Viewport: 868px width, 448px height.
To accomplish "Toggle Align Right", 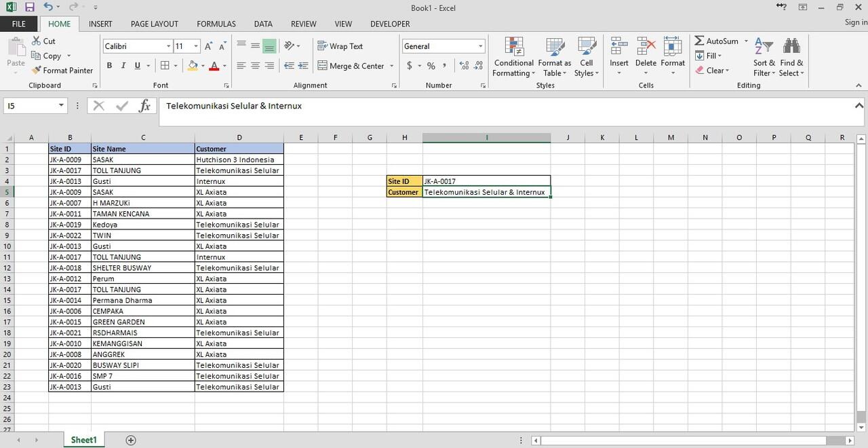I will click(269, 66).
